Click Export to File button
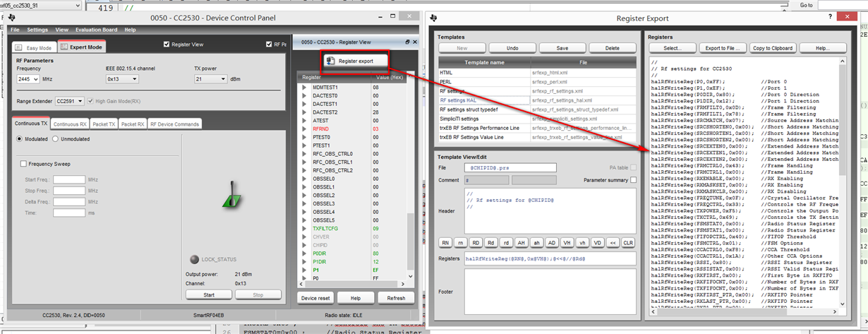Screen dimensions: 868x334 (x=723, y=48)
